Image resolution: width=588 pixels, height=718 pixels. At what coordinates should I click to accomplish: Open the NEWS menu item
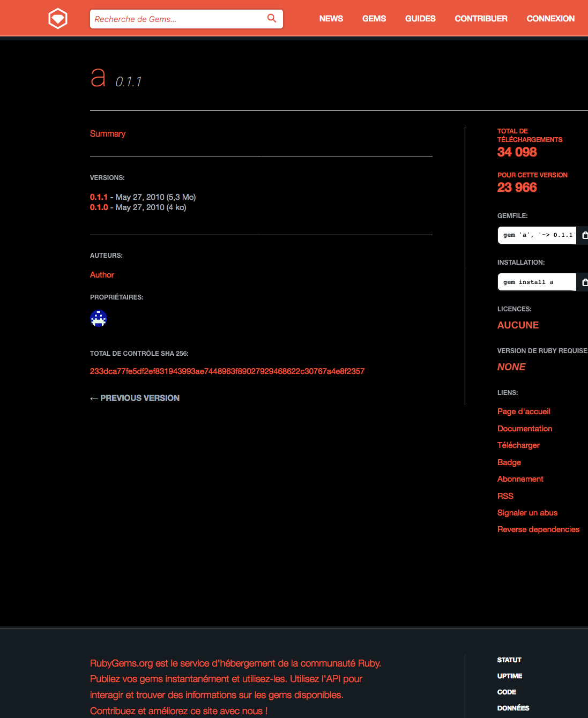pyautogui.click(x=331, y=19)
